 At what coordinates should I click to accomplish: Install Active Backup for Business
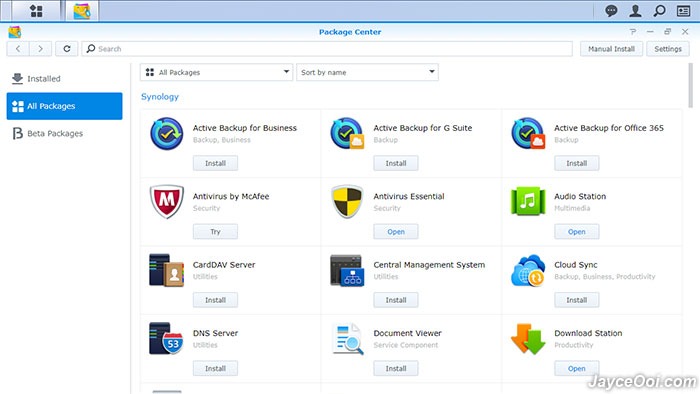215,163
